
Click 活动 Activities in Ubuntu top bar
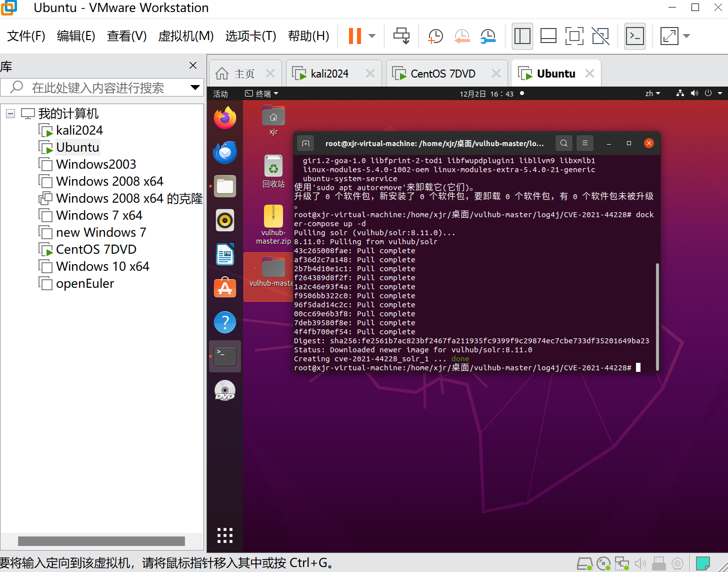[220, 94]
